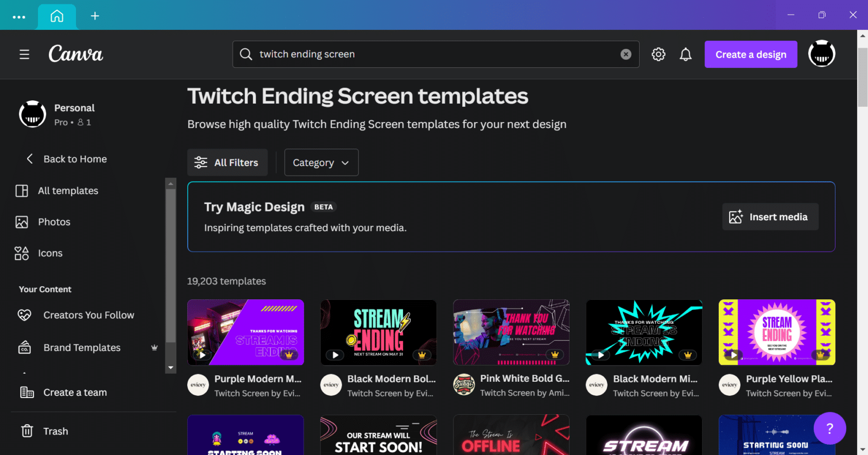Viewport: 868px width, 455px height.
Task: Click the creator avatar beside Pink White Bold
Action: pos(464,385)
